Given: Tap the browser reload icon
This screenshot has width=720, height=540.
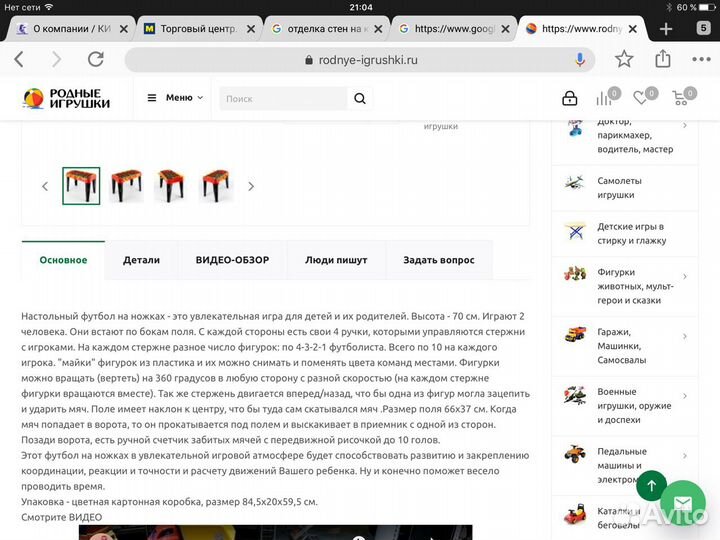Looking at the screenshot, I should pos(96,59).
